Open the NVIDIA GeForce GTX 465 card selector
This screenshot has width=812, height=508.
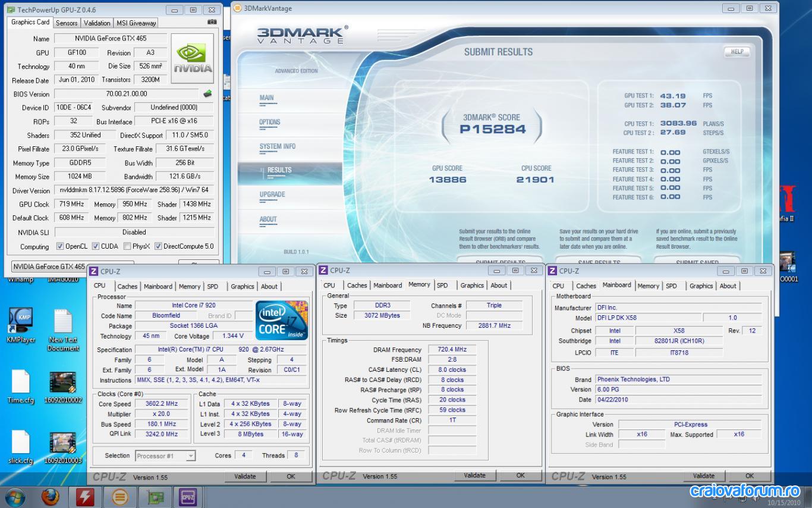(x=73, y=266)
